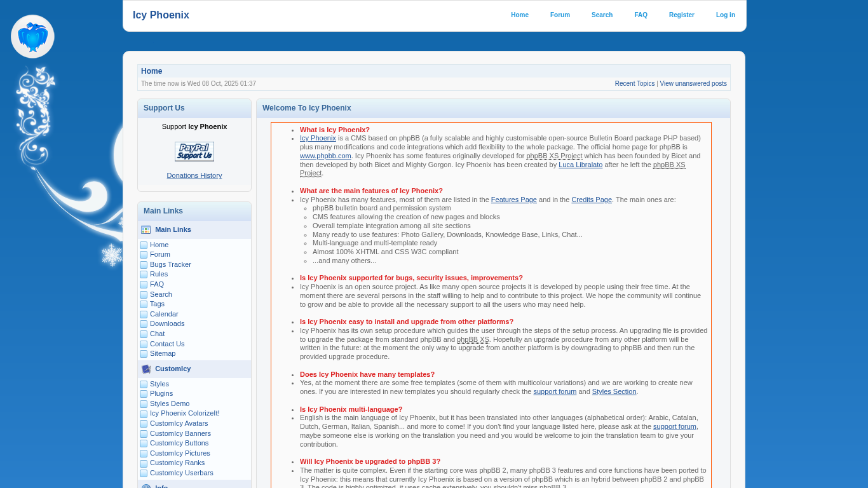Open FAQ in the top navigation

point(641,15)
